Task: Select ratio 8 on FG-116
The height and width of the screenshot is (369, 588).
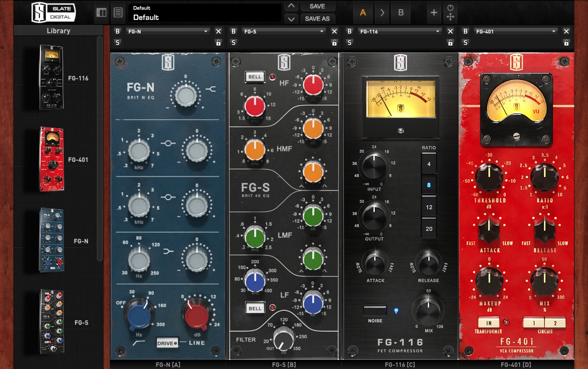Action: coord(429,185)
